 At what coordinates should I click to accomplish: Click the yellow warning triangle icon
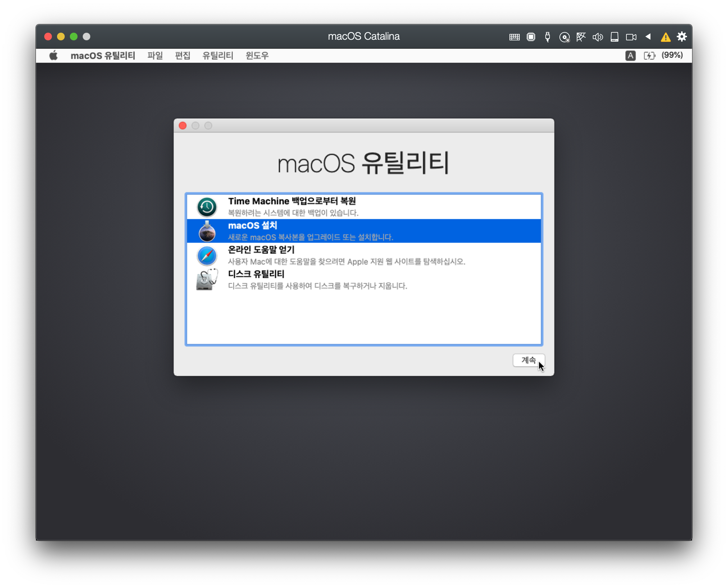pyautogui.click(x=665, y=37)
